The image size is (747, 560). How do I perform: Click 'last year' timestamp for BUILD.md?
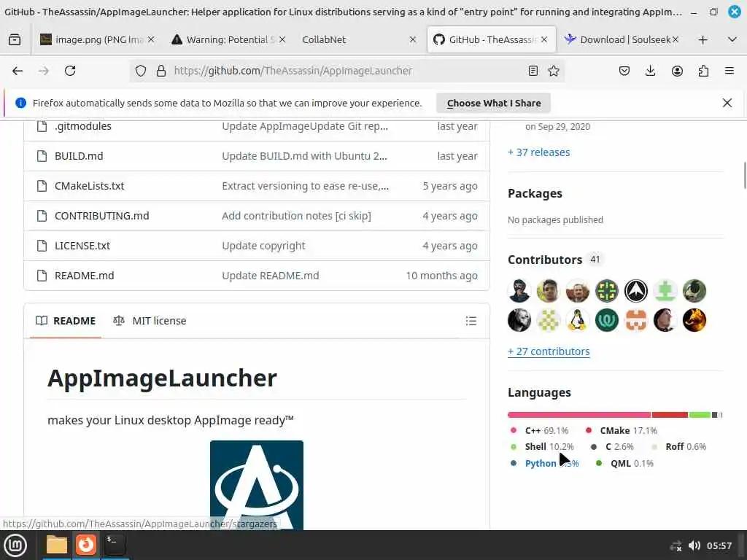(x=457, y=156)
